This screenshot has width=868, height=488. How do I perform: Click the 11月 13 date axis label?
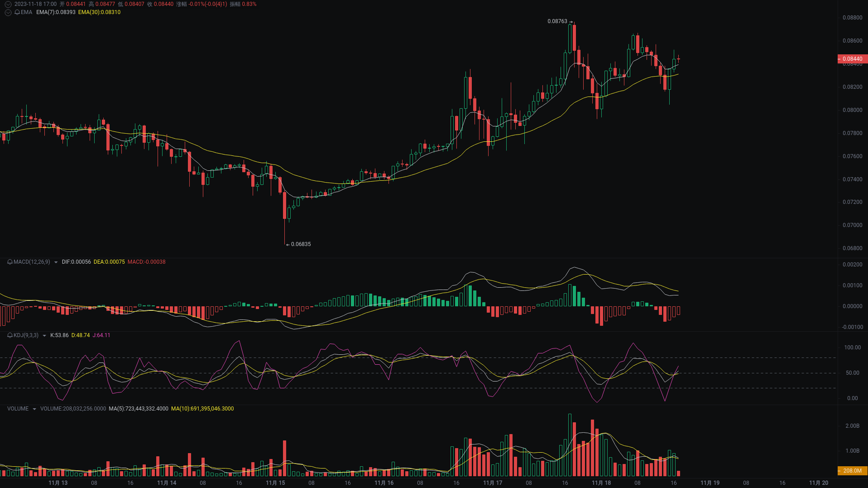[x=58, y=483]
